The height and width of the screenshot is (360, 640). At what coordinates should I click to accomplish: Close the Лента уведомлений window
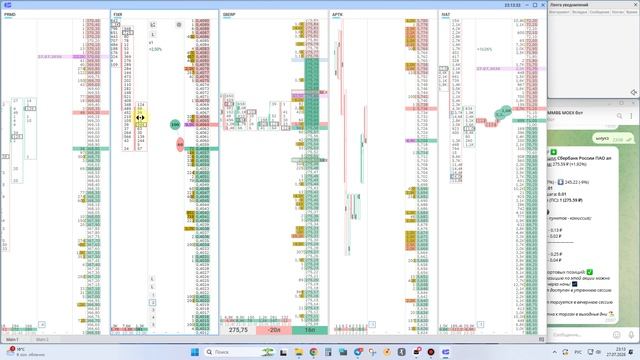pyautogui.click(x=635, y=5)
